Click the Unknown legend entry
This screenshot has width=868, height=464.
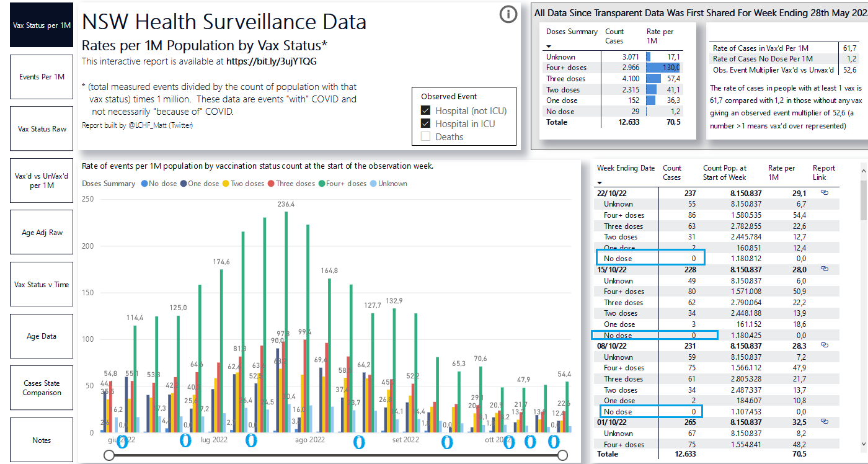(389, 184)
